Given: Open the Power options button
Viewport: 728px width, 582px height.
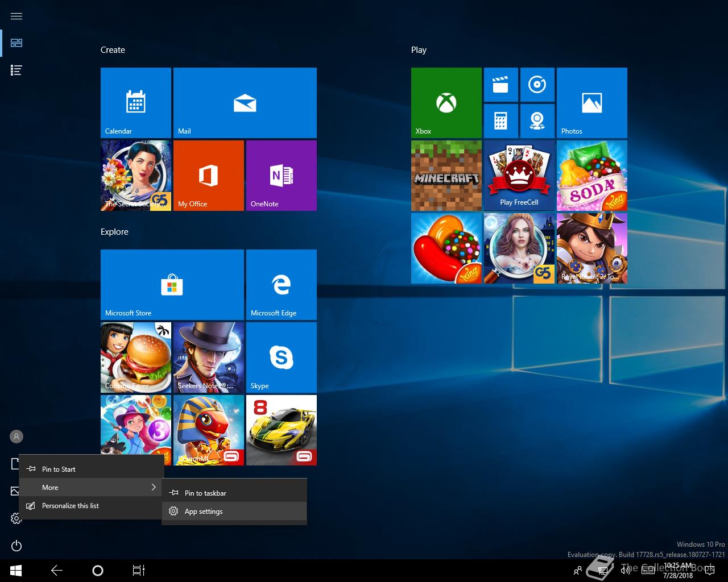Looking at the screenshot, I should (x=16, y=546).
